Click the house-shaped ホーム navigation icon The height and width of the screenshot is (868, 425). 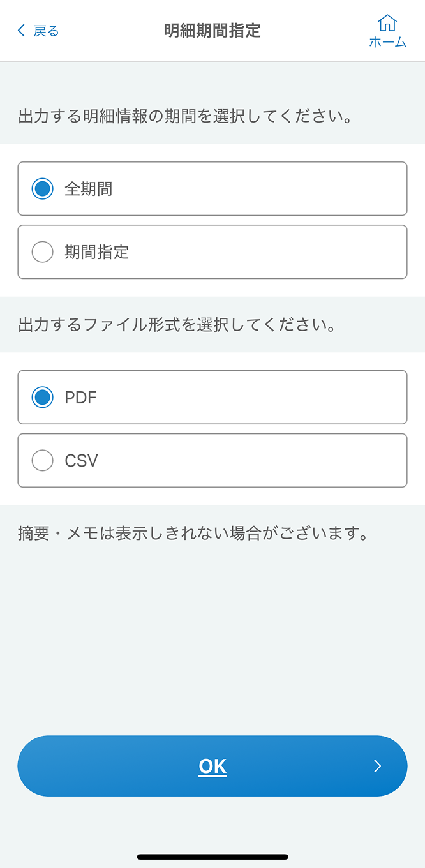coord(388,24)
